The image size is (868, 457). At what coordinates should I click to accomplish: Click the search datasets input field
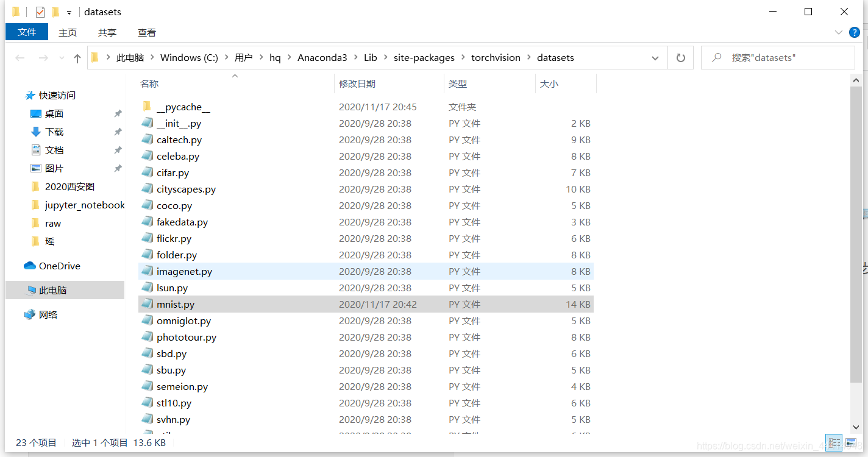tap(778, 58)
